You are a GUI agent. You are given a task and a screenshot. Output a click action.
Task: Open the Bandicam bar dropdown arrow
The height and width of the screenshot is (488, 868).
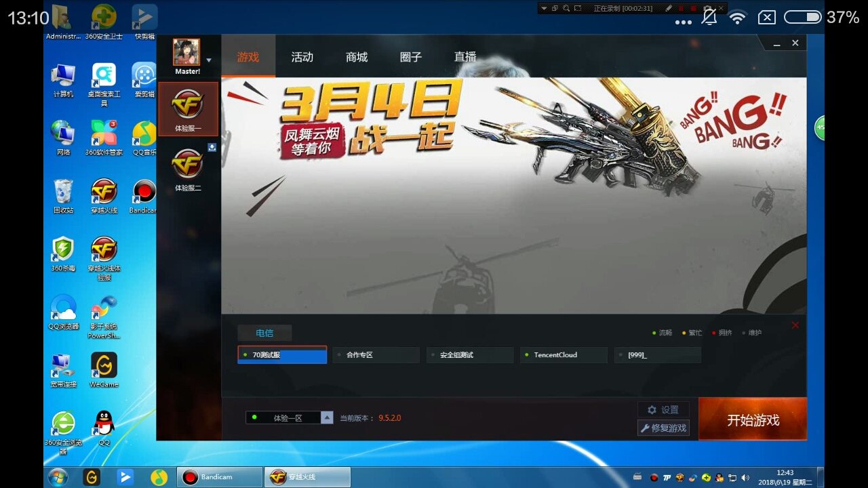pos(544,8)
